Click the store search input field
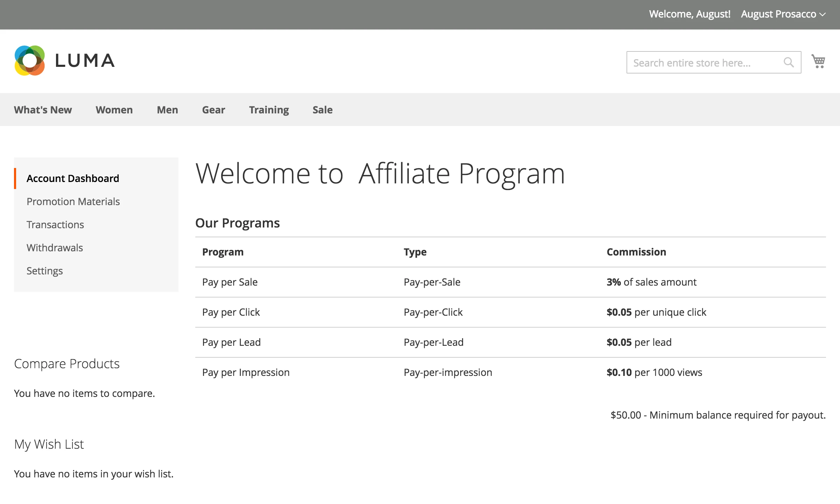 700,62
